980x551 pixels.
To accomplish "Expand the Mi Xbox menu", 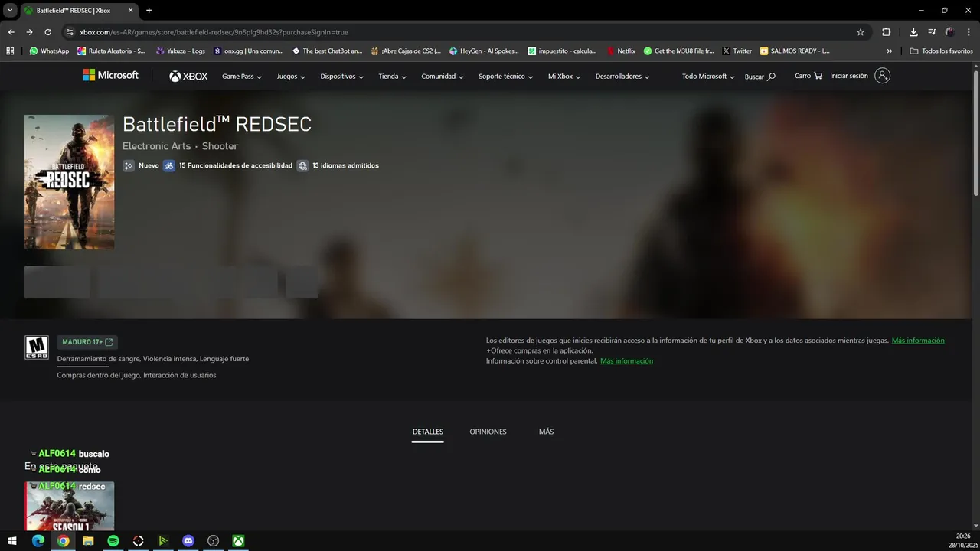I will [564, 77].
